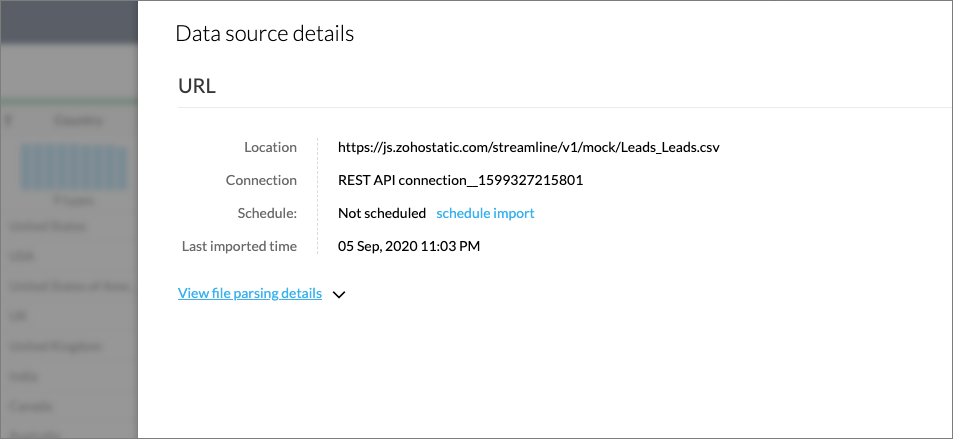953x439 pixels.
Task: Click the blurred bar chart behind the panel
Action: [75, 166]
